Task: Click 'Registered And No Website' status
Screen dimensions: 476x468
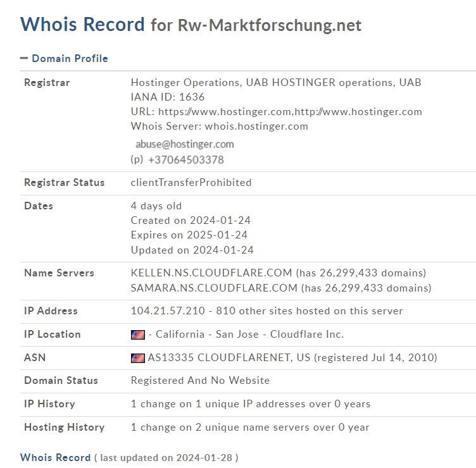Action: click(200, 380)
